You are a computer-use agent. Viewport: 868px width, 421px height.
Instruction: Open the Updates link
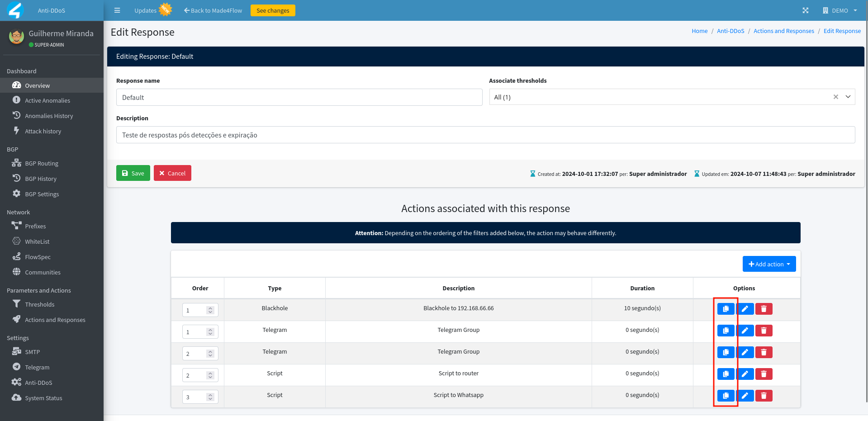coord(145,10)
